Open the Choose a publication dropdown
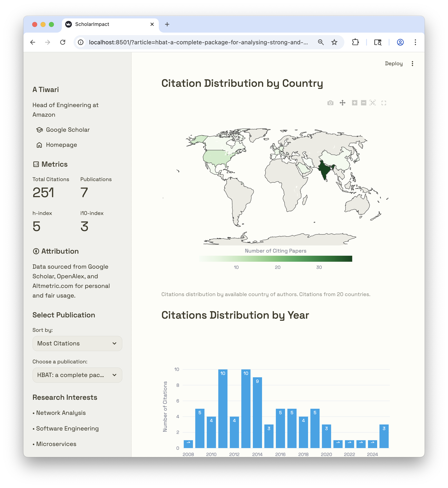This screenshot has width=448, height=488. (x=77, y=375)
